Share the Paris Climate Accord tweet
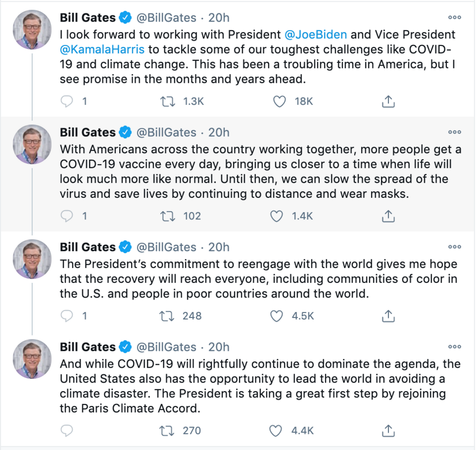 tap(388, 431)
